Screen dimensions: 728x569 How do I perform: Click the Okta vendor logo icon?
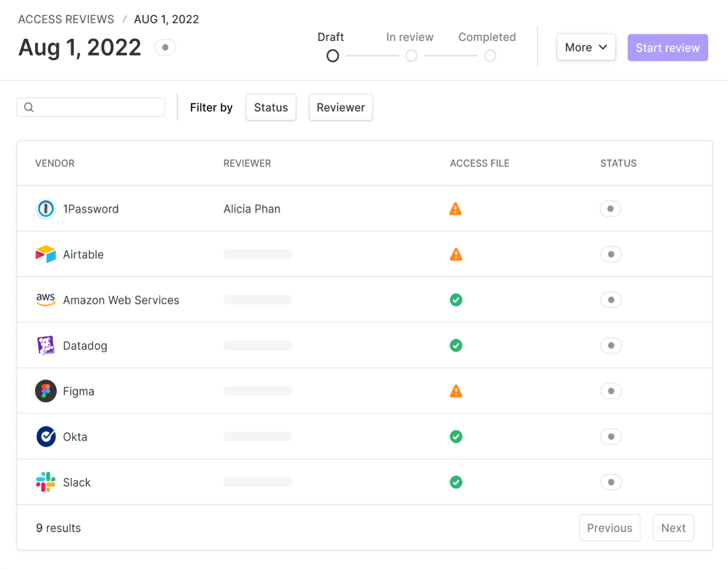(x=46, y=436)
